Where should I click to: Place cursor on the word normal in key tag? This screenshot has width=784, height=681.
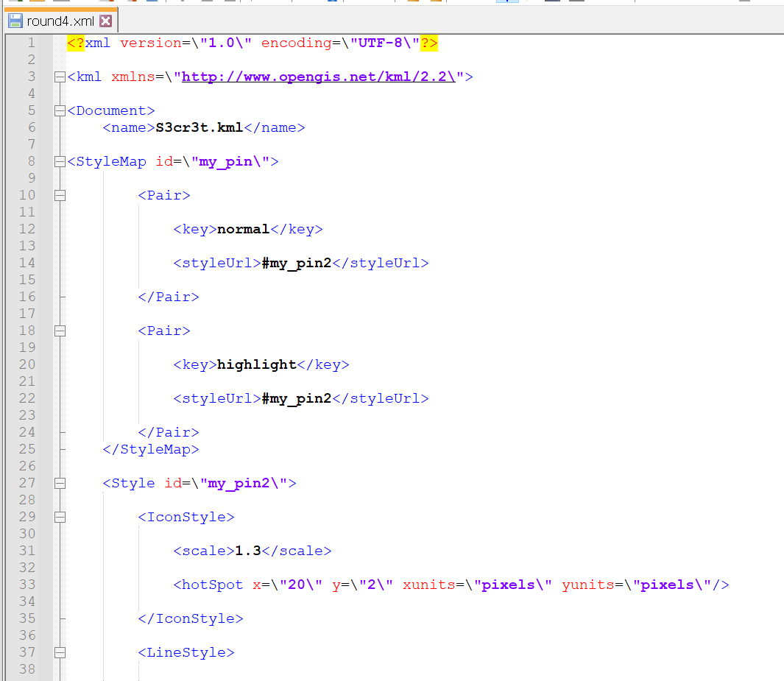pyautogui.click(x=244, y=230)
